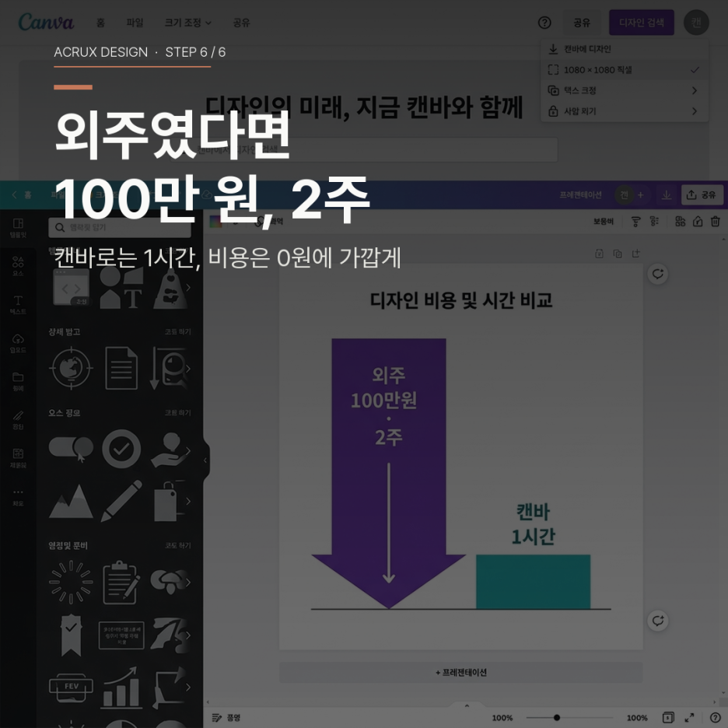
Task: Adjust the zoom slider handle at bottom
Action: pos(557,718)
